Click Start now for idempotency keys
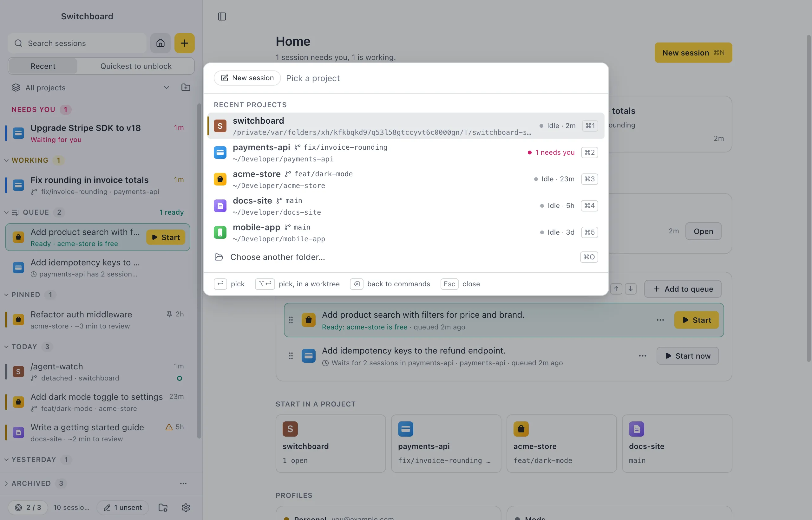Viewport: 812px width, 520px height. (x=687, y=355)
